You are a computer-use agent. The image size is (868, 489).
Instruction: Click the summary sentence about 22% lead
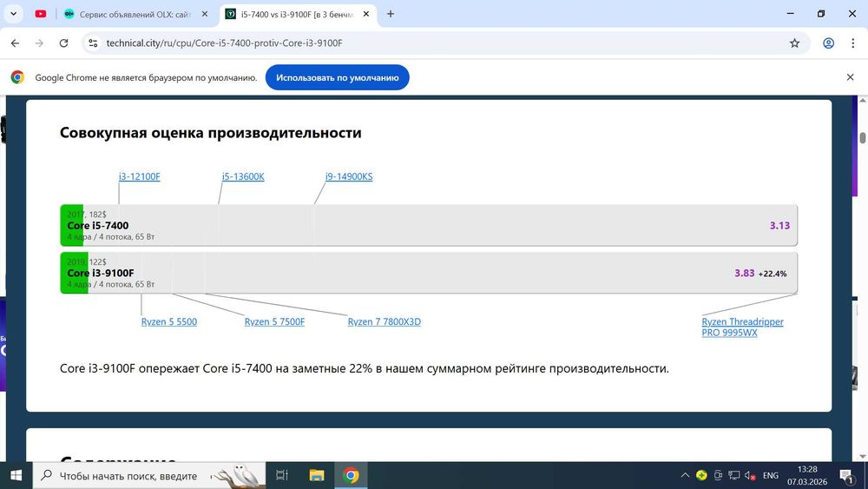(365, 369)
